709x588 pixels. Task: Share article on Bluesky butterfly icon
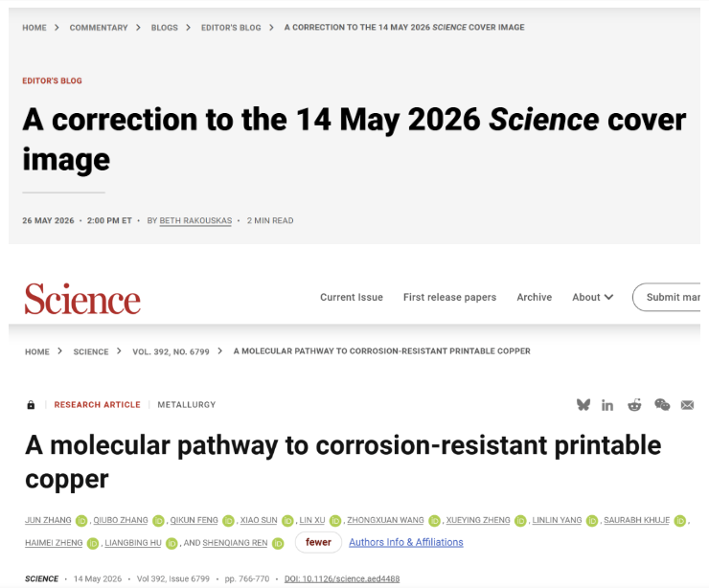583,404
